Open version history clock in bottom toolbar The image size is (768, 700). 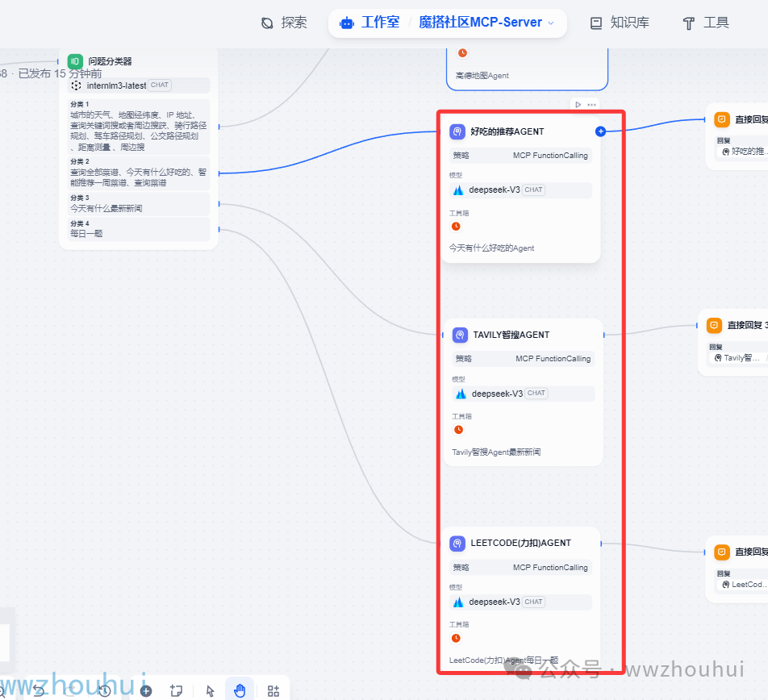[104, 690]
